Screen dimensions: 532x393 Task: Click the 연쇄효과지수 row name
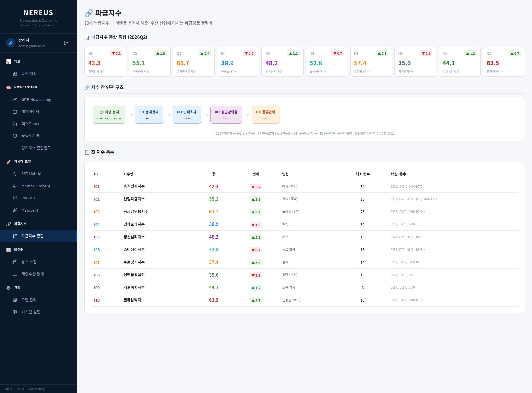134,224
